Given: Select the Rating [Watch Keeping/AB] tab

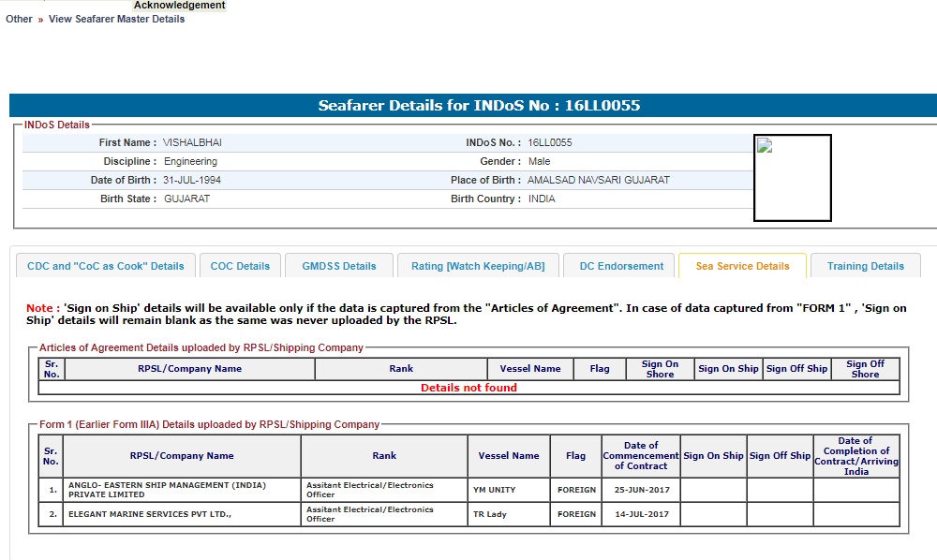Looking at the screenshot, I should click(478, 266).
